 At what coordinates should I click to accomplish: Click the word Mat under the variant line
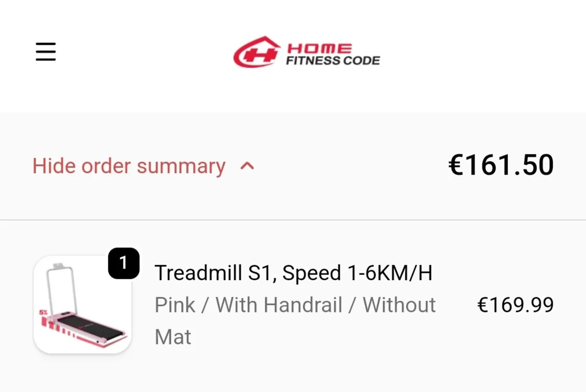pyautogui.click(x=173, y=337)
